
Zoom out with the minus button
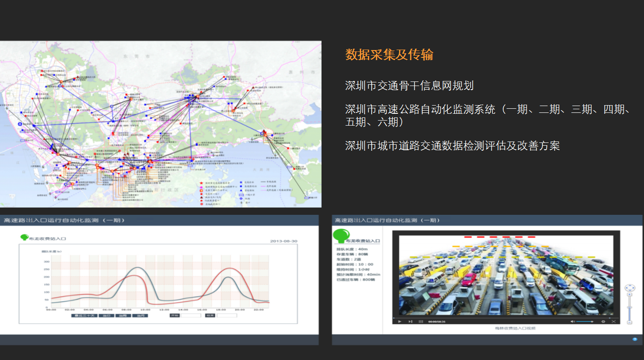click(x=629, y=322)
